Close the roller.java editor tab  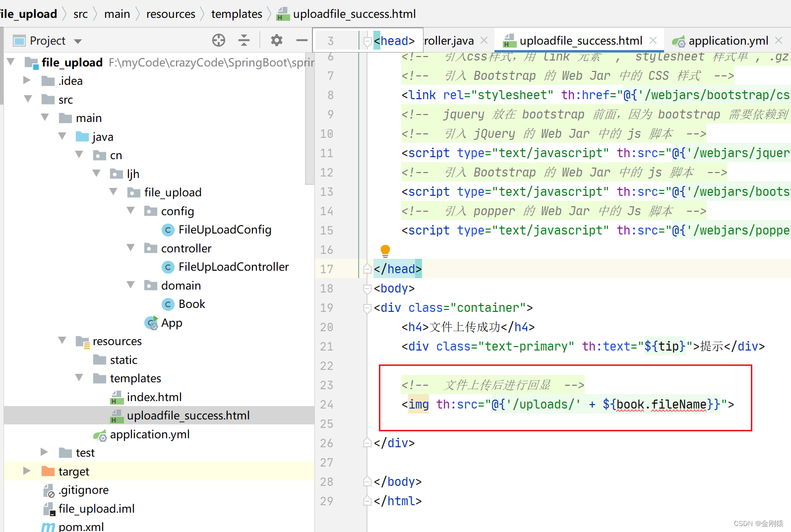(x=484, y=40)
